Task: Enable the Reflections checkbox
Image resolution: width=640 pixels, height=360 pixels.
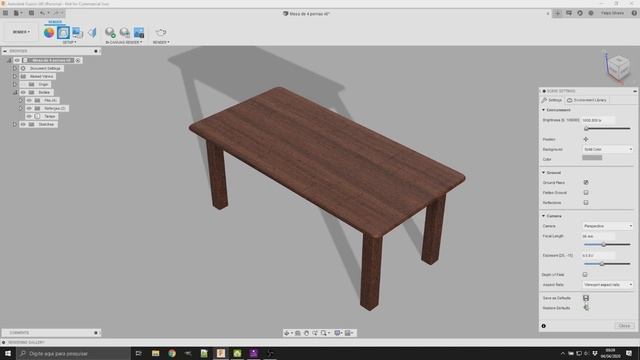Action: [x=586, y=202]
